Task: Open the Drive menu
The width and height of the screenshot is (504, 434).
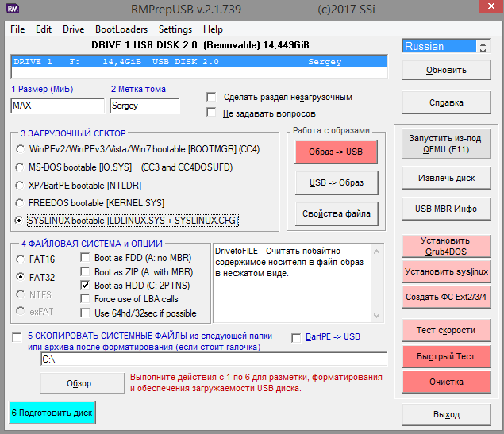Action: [73, 29]
